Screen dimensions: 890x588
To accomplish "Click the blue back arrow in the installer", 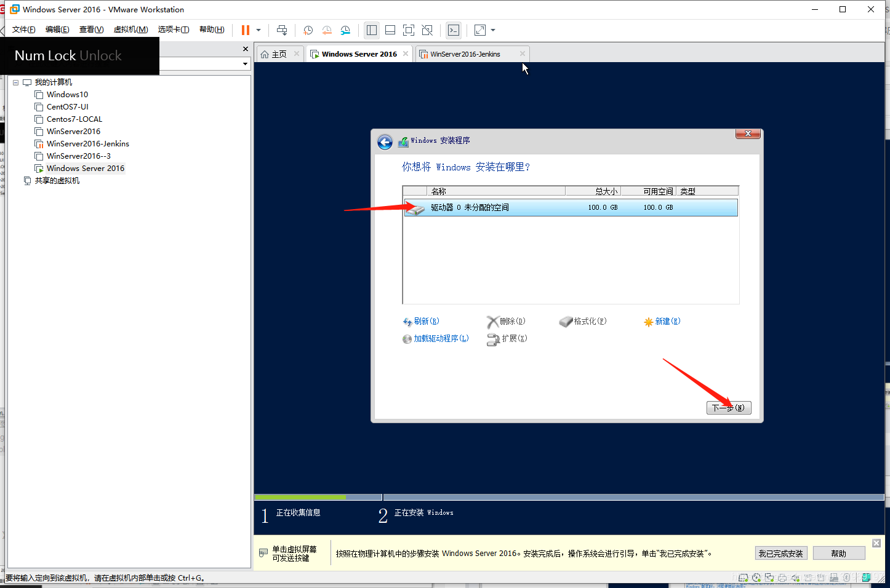I will 385,142.
